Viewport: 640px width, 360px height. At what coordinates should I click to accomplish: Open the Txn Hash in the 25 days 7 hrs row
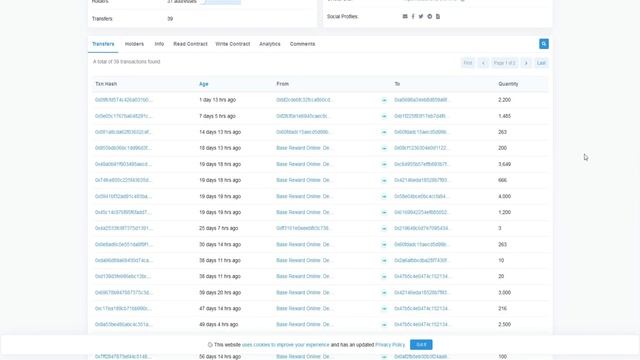pos(123,229)
